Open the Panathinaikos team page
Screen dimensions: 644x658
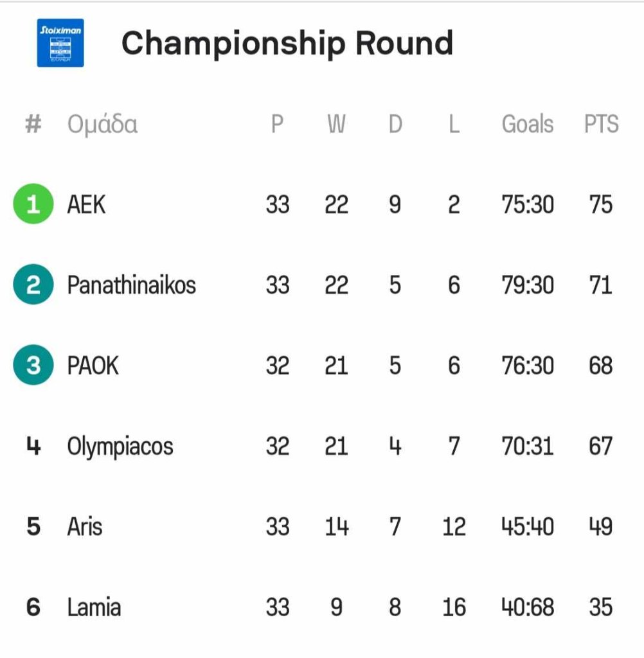131,285
